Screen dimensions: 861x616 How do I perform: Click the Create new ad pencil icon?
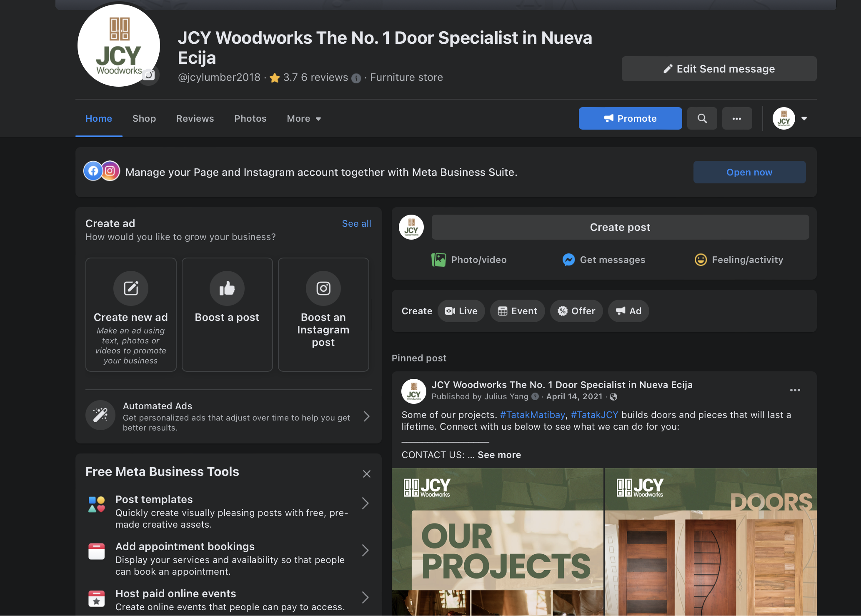pos(130,288)
